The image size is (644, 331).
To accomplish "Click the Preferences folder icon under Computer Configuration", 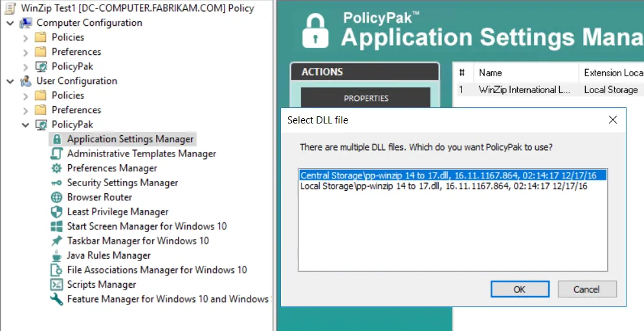I will (41, 52).
